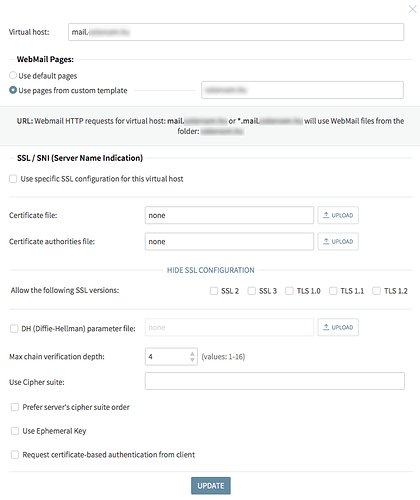The width and height of the screenshot is (420, 500).
Task: Enable TLS 1.0 checkbox
Action: (x=289, y=291)
